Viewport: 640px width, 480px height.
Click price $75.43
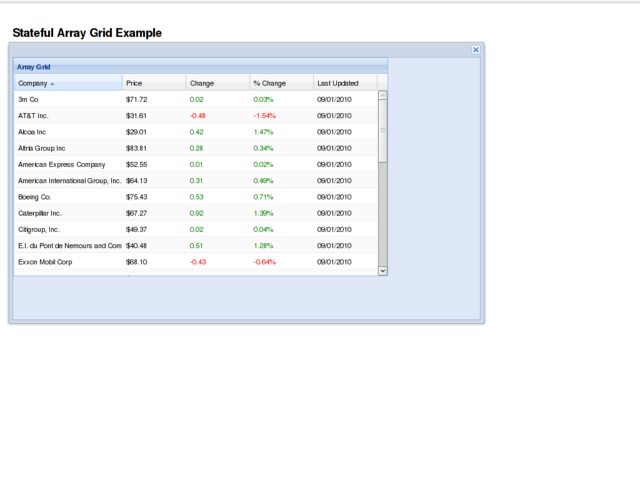point(136,197)
